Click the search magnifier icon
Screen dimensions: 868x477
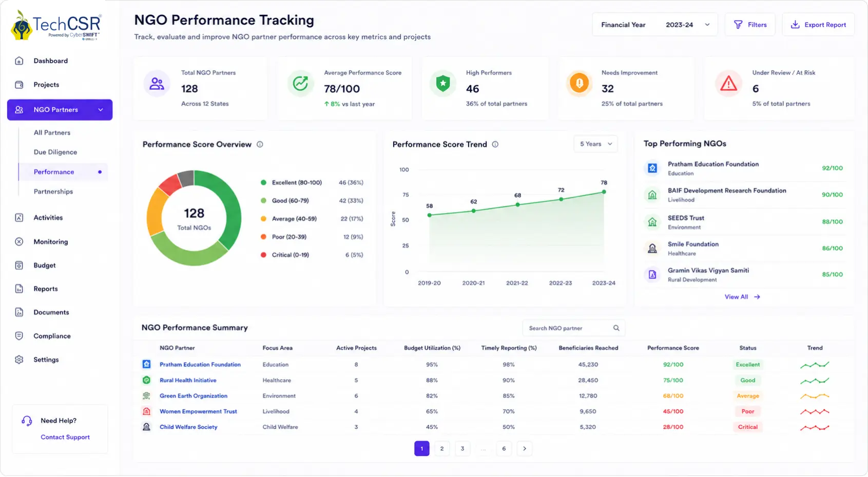616,328
